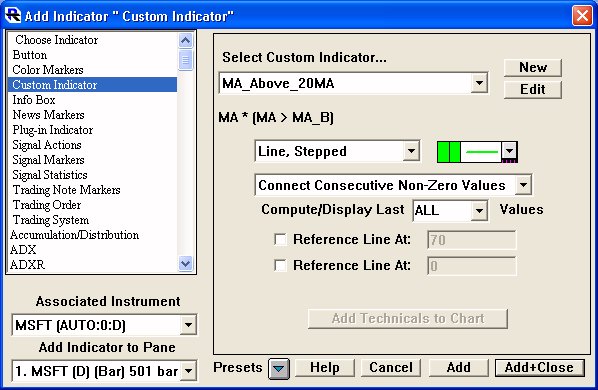The height and width of the screenshot is (390, 598).
Task: Select ADX in indicator list
Action: tap(92, 250)
